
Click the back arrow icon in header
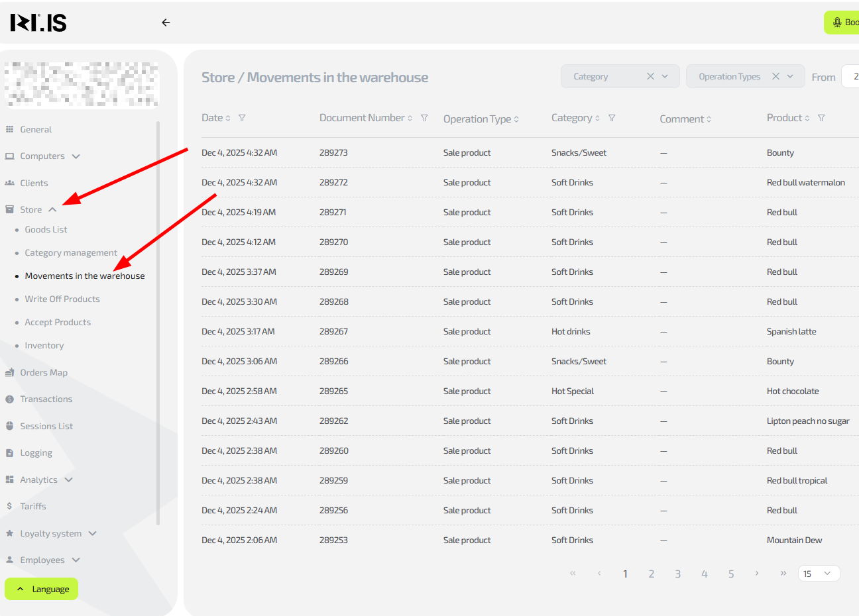click(166, 23)
